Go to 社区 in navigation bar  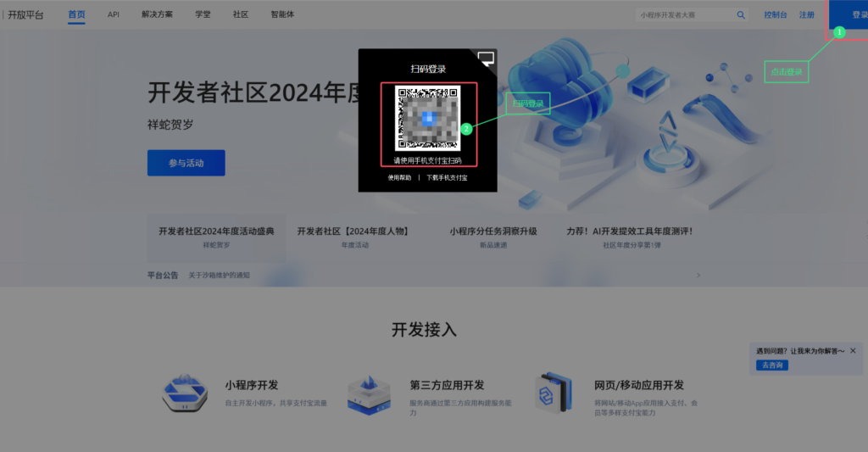[x=241, y=15]
